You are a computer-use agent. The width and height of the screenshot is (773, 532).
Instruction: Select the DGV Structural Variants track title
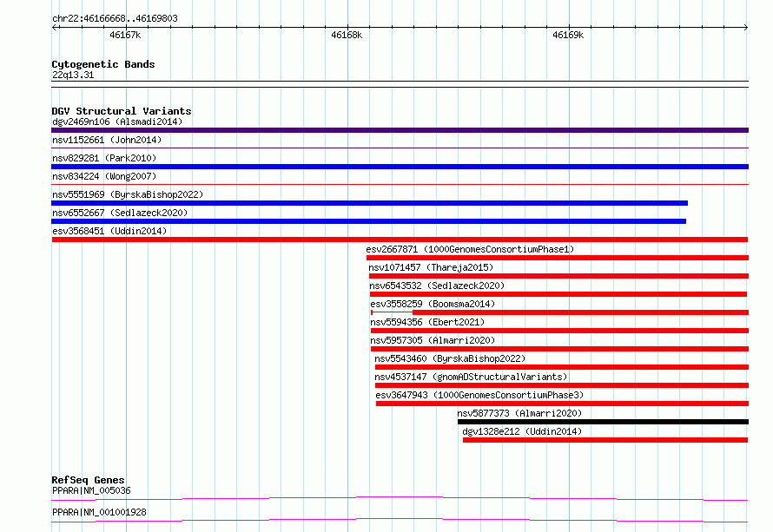click(x=122, y=111)
